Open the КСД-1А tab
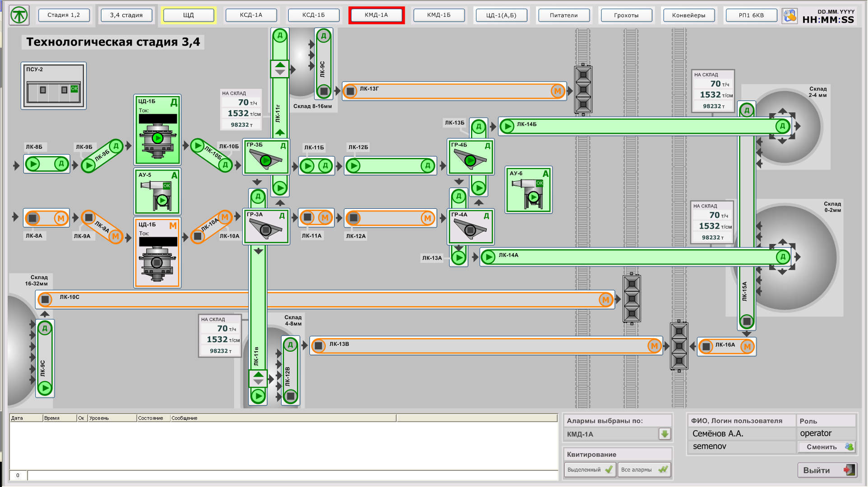 click(x=251, y=15)
